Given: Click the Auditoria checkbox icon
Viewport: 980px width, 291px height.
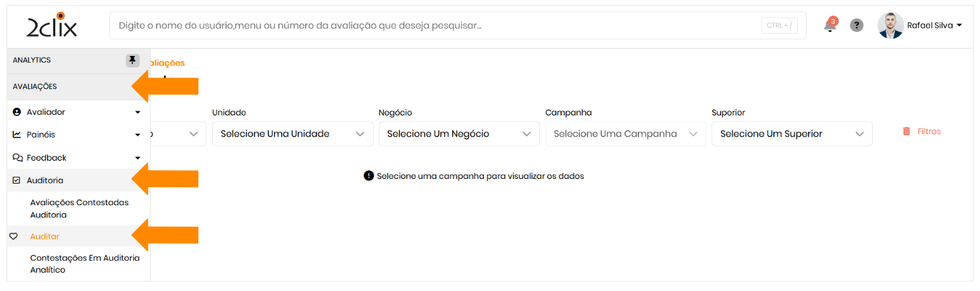Looking at the screenshot, I should [x=17, y=180].
